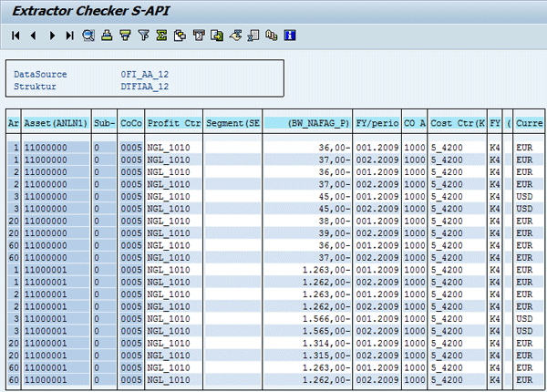This screenshot has height=392, width=547.
Task: Go to previous page arrow icon
Action: point(34,36)
